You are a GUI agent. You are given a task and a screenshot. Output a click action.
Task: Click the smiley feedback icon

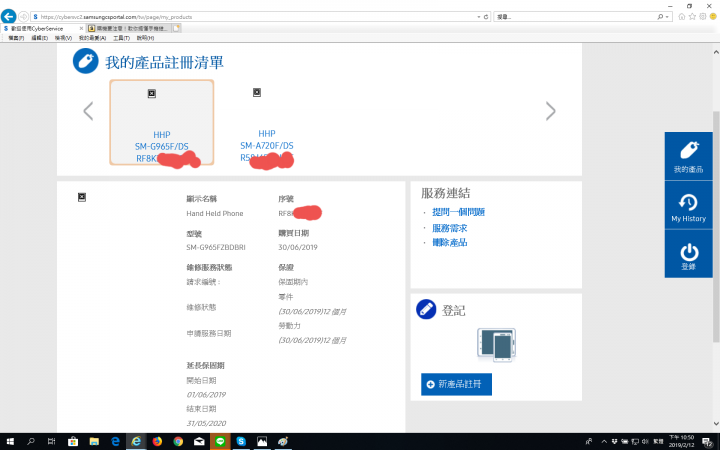[x=713, y=17]
